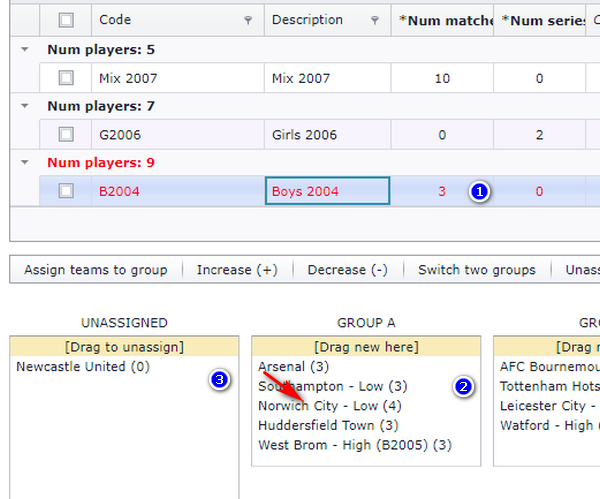
Task: Click num series value 0 for B2004
Action: tap(540, 191)
